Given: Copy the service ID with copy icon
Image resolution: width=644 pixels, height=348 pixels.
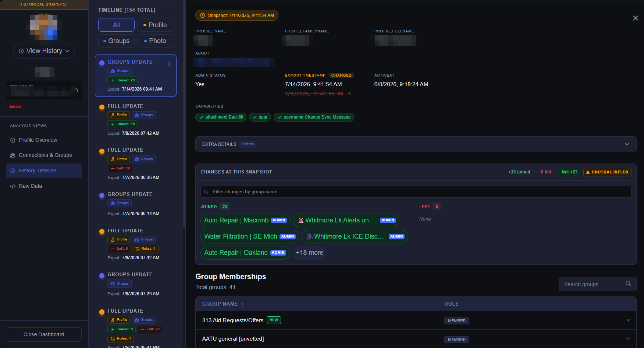Looking at the screenshot, I should (76, 90).
